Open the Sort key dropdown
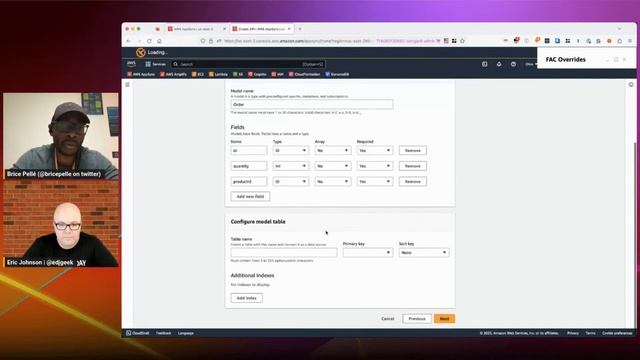This screenshot has height=360, width=640. pyautogui.click(x=424, y=253)
